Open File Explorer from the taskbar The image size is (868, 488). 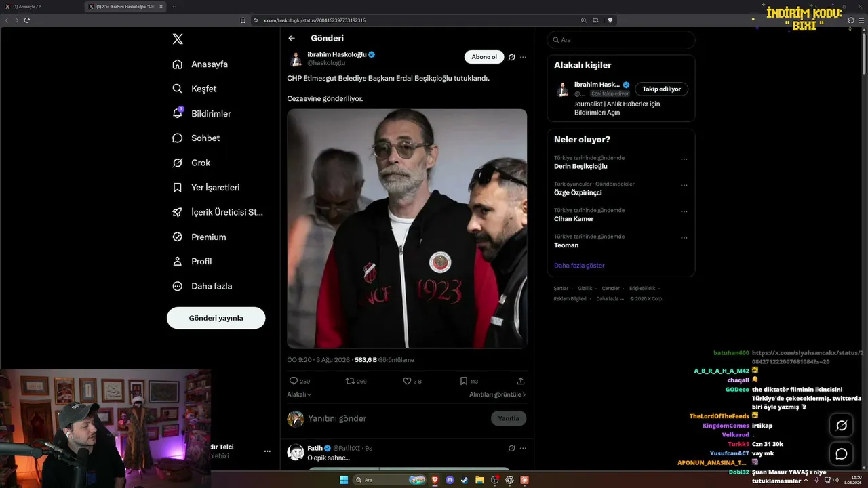(479, 480)
